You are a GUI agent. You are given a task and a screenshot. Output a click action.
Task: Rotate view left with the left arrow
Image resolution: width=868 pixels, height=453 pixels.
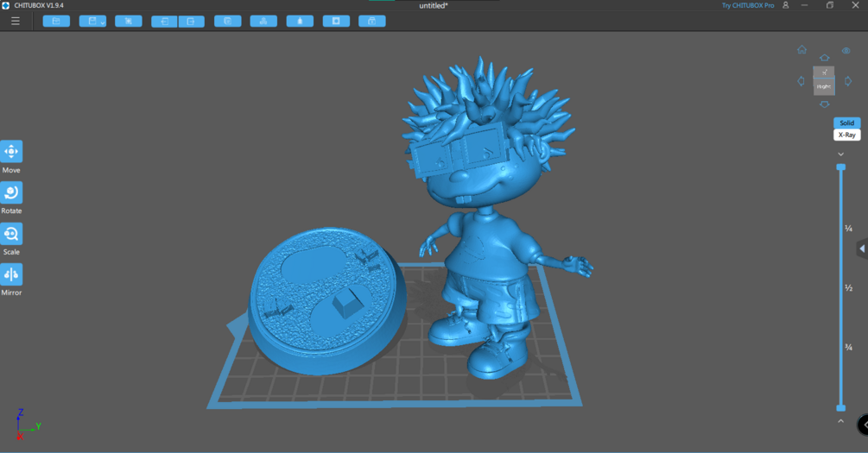tap(801, 81)
